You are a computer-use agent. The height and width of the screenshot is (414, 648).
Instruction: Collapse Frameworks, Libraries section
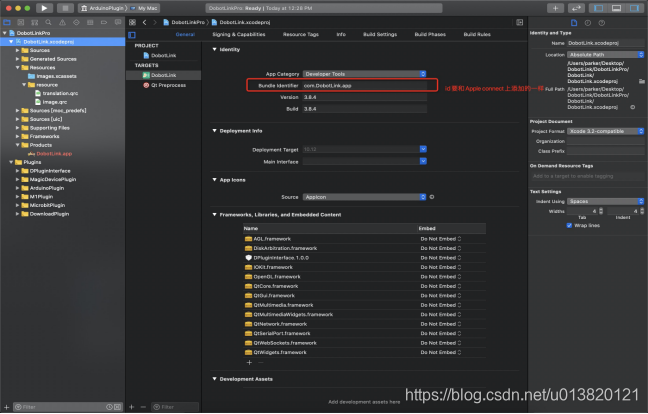coord(214,215)
